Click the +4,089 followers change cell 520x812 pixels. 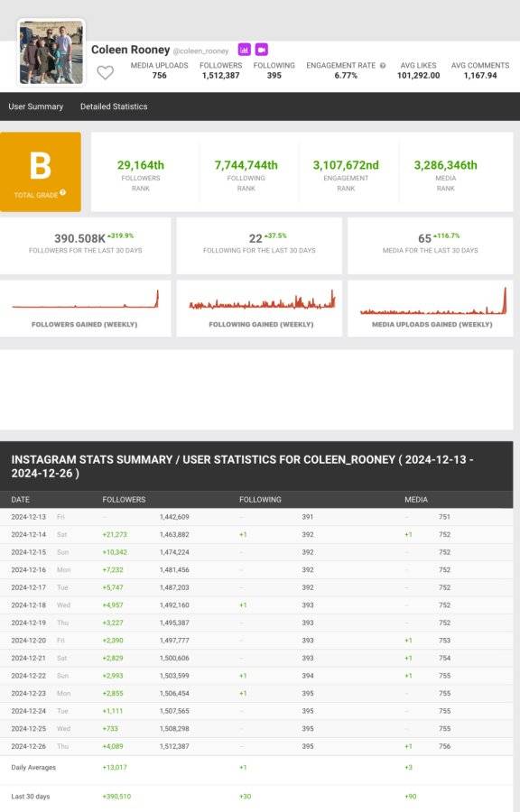pos(113,746)
